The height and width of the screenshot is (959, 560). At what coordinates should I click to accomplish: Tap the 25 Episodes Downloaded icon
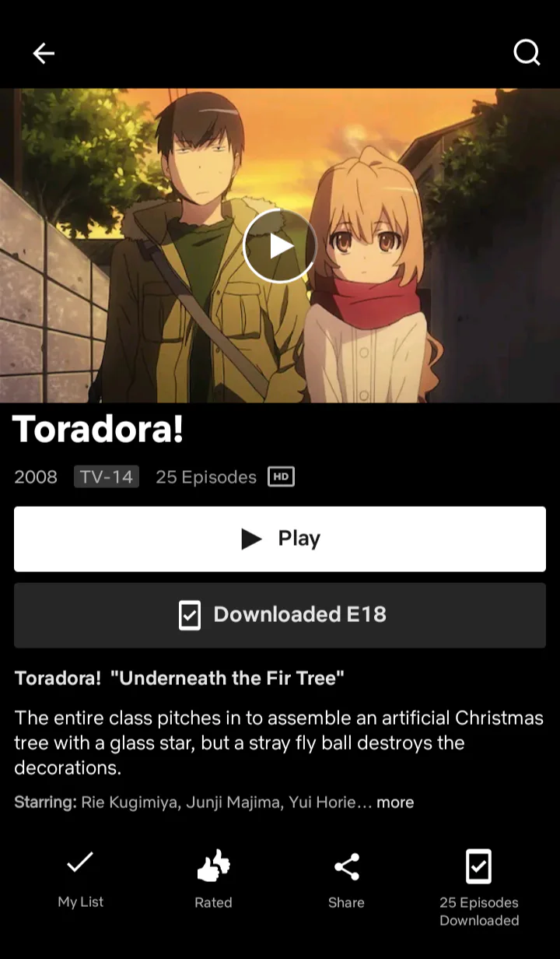[x=478, y=866]
